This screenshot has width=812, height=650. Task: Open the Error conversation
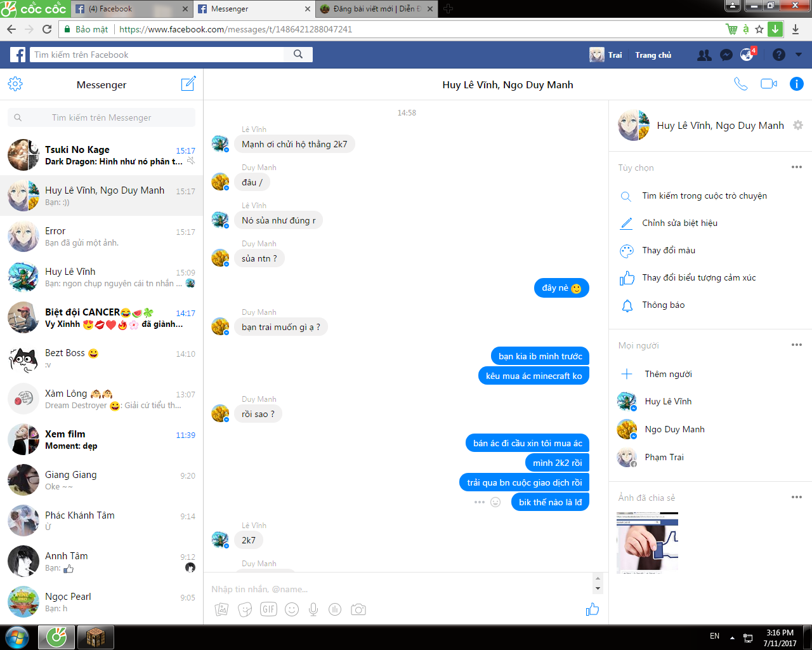(x=101, y=236)
